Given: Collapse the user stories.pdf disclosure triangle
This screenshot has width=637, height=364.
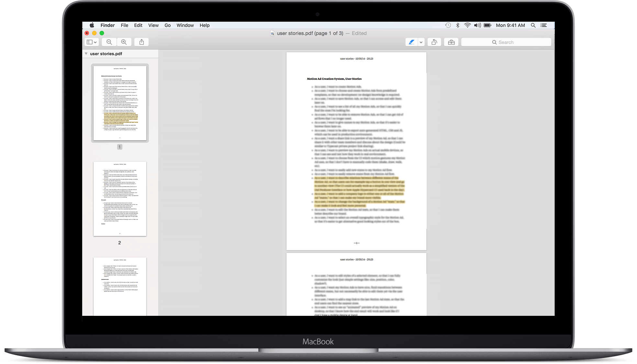Looking at the screenshot, I should click(86, 54).
